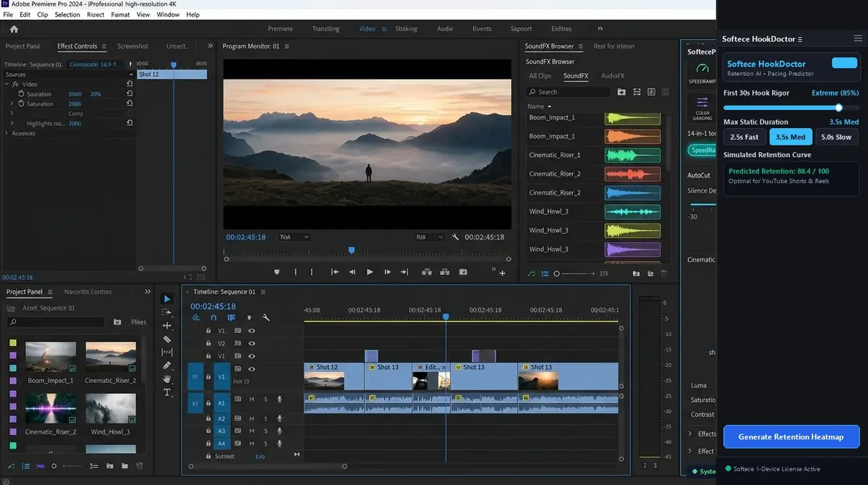Open Timeline Sequence 01 panel menu
Screen dimensions: 868x485
[263, 292]
